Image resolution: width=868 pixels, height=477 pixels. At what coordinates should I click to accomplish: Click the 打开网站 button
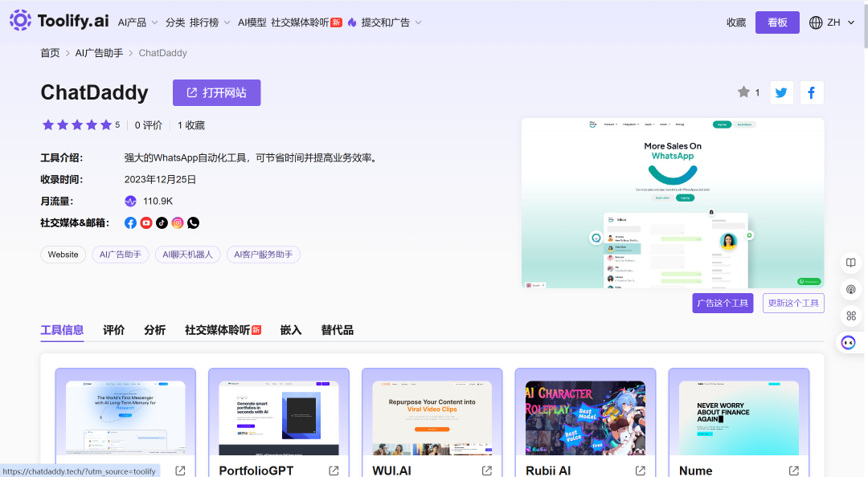click(216, 93)
